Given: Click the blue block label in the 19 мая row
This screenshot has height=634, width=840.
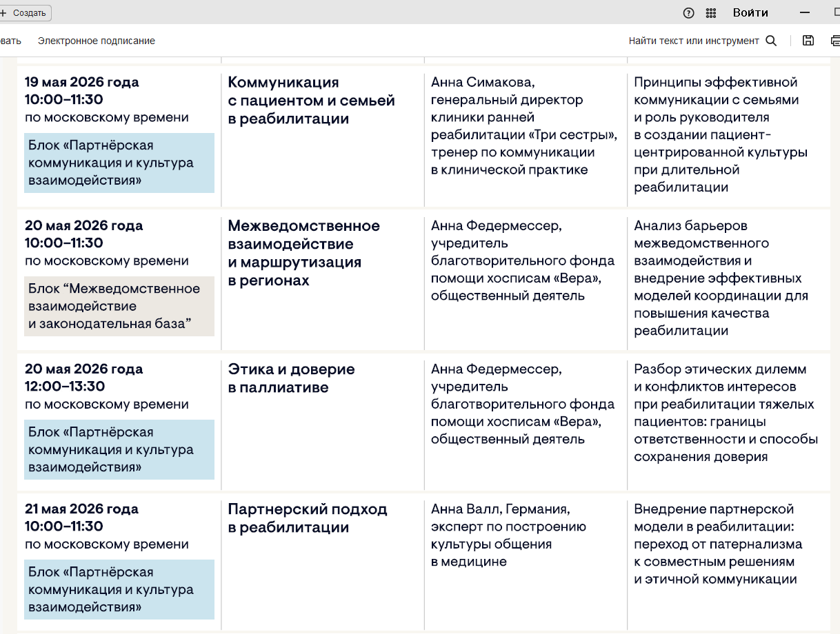Looking at the screenshot, I should (119, 163).
